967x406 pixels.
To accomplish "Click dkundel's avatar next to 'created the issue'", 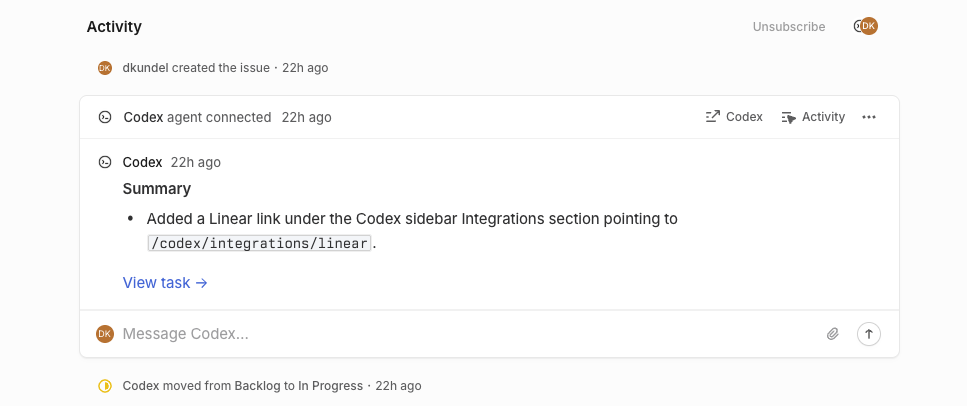I will 105,68.
